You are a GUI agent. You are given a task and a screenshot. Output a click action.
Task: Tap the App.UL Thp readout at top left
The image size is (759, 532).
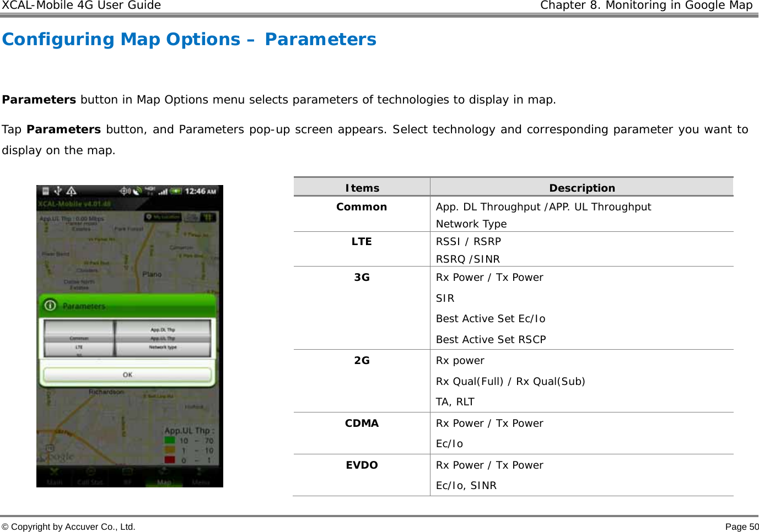73,219
